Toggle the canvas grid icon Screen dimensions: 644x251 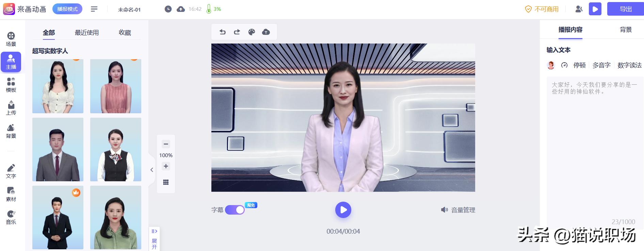pyautogui.click(x=166, y=182)
